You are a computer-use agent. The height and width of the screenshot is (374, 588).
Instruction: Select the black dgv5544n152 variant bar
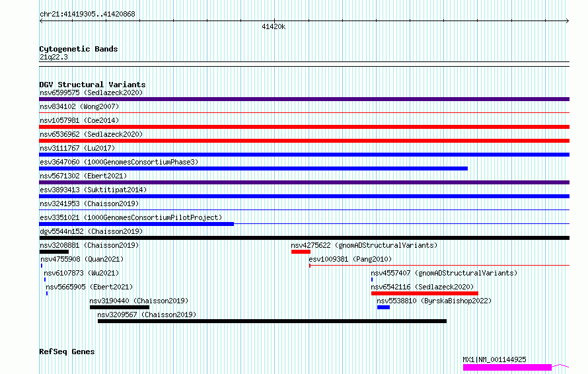click(x=304, y=238)
